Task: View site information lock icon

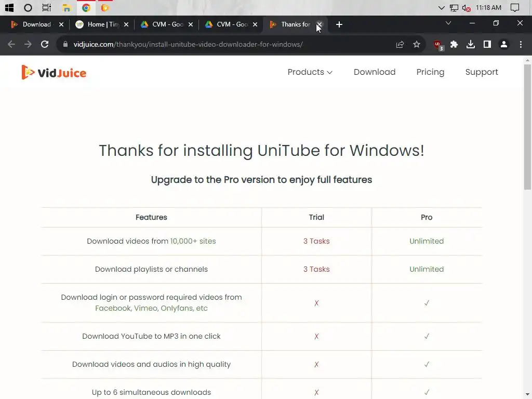Action: click(65, 45)
